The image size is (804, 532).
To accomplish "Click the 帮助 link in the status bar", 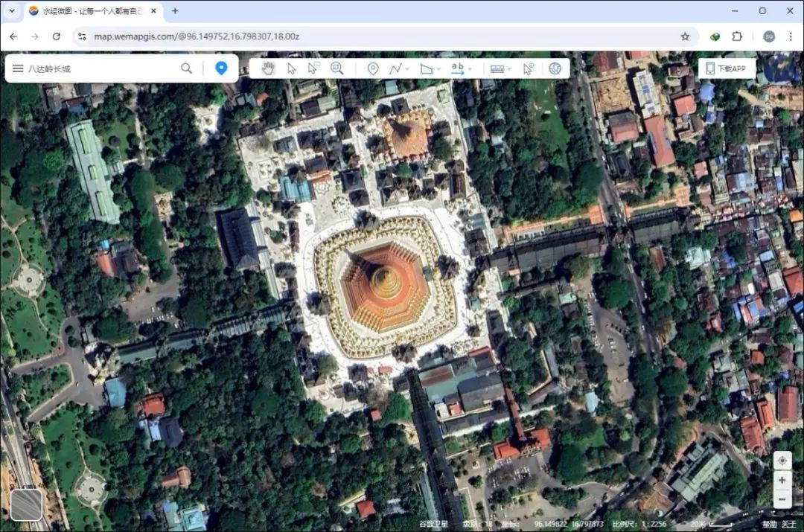I will coord(768,525).
